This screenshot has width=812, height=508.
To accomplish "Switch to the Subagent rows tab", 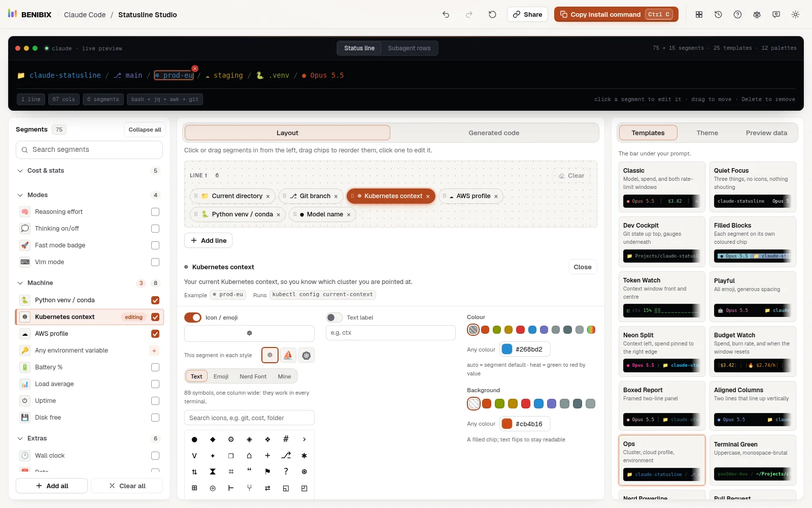I will [x=409, y=48].
